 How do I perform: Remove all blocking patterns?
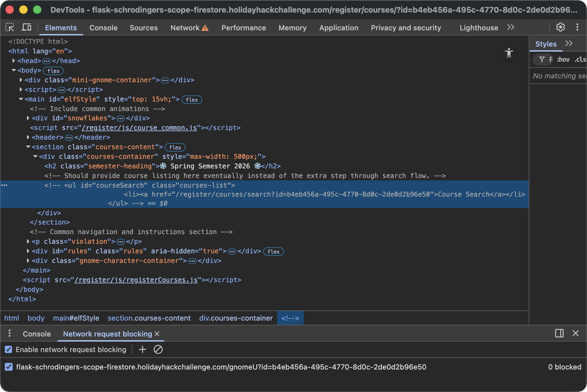click(158, 349)
